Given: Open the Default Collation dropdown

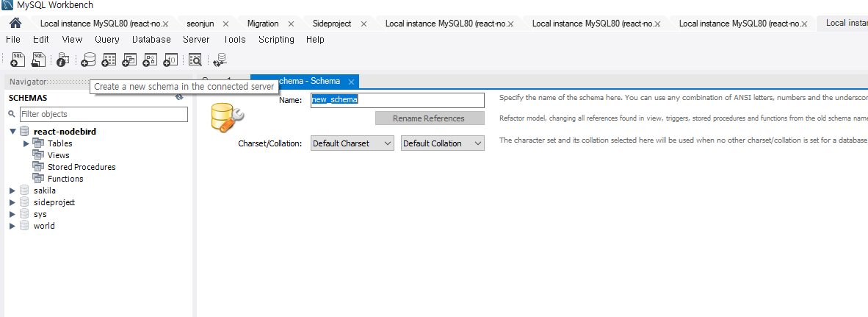Looking at the screenshot, I should pos(442,143).
